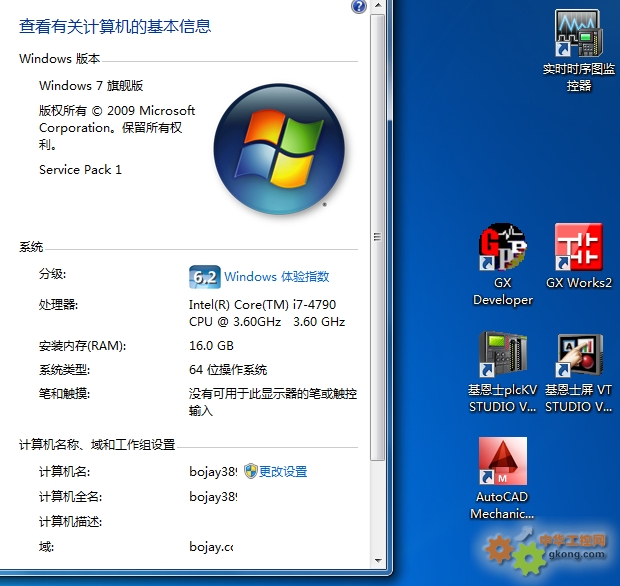The height and width of the screenshot is (586, 620).
Task: Click the 更改设置 link
Action: tap(283, 472)
